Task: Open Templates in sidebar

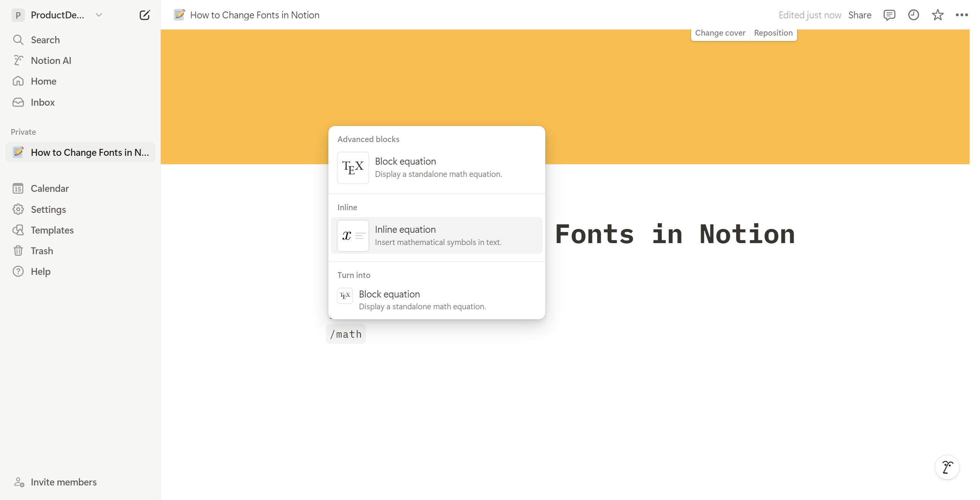Action: [x=80, y=230]
